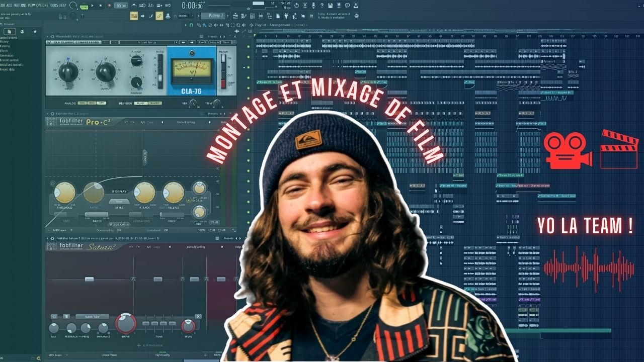This screenshot has width=644, height=362.
Task: Open the OPTIONS menu
Action: click(x=42, y=5)
